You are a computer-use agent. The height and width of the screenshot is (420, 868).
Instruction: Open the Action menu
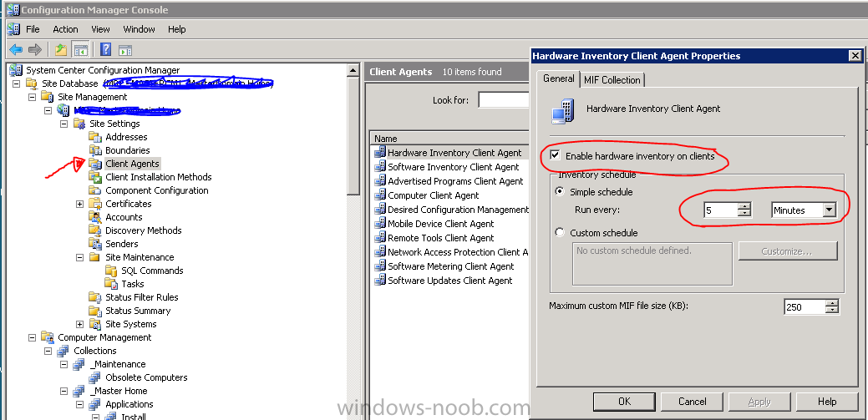tap(65, 29)
